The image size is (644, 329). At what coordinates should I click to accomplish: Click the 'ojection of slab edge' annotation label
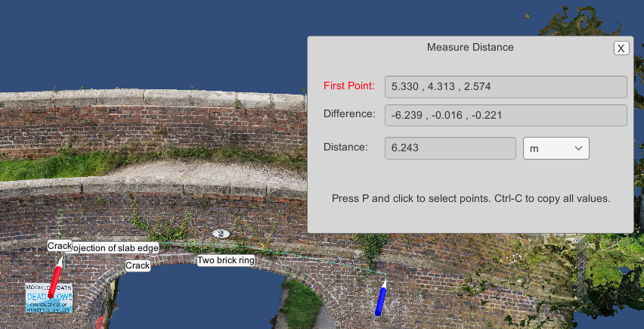[115, 247]
